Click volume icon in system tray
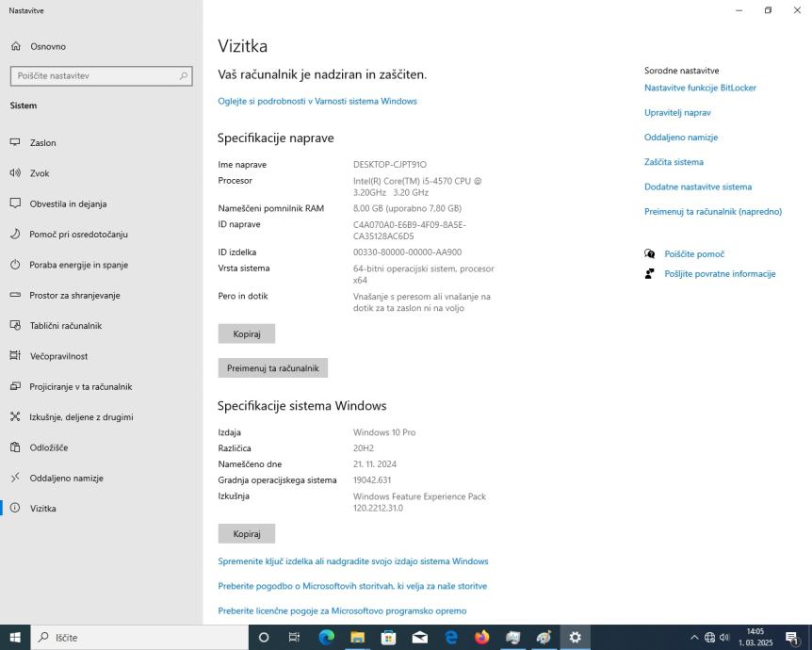The width and height of the screenshot is (812, 650). [x=724, y=638]
